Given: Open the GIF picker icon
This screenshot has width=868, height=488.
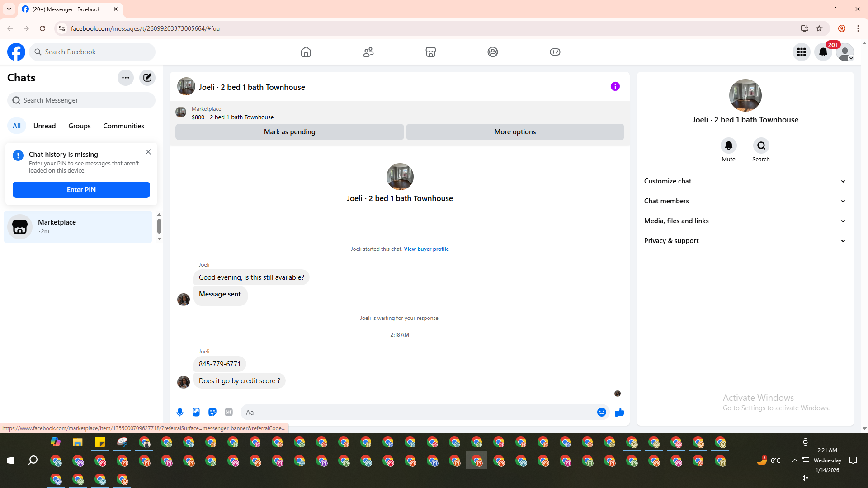Looking at the screenshot, I should [229, 412].
